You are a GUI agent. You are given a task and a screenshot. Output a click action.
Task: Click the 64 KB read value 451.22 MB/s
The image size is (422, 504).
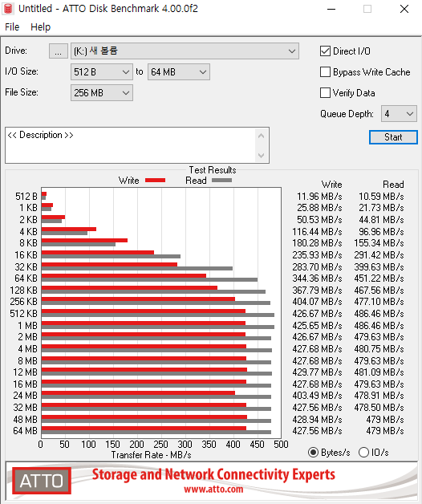tap(379, 278)
